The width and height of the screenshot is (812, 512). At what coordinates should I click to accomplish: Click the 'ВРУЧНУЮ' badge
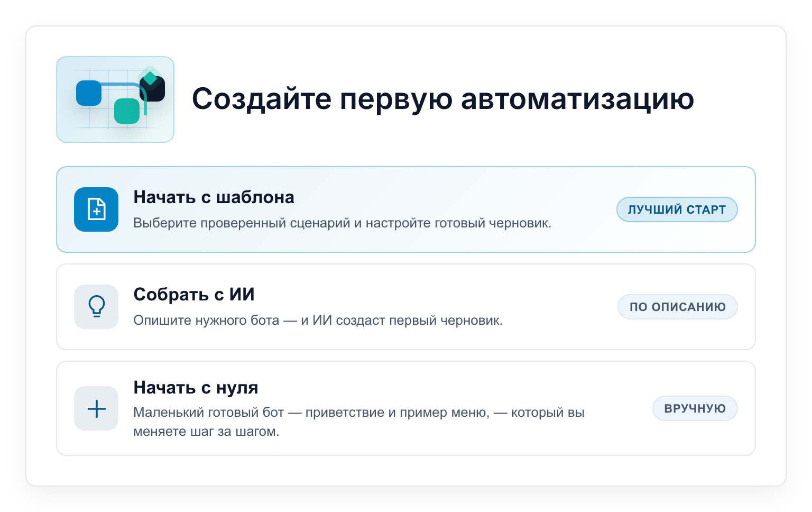pyautogui.click(x=695, y=408)
